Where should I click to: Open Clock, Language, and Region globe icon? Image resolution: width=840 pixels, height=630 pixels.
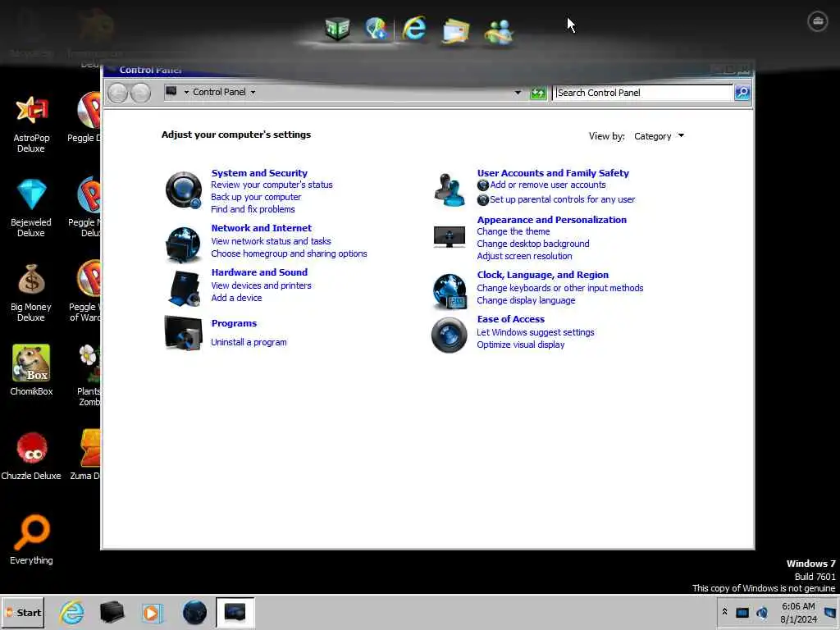449,291
